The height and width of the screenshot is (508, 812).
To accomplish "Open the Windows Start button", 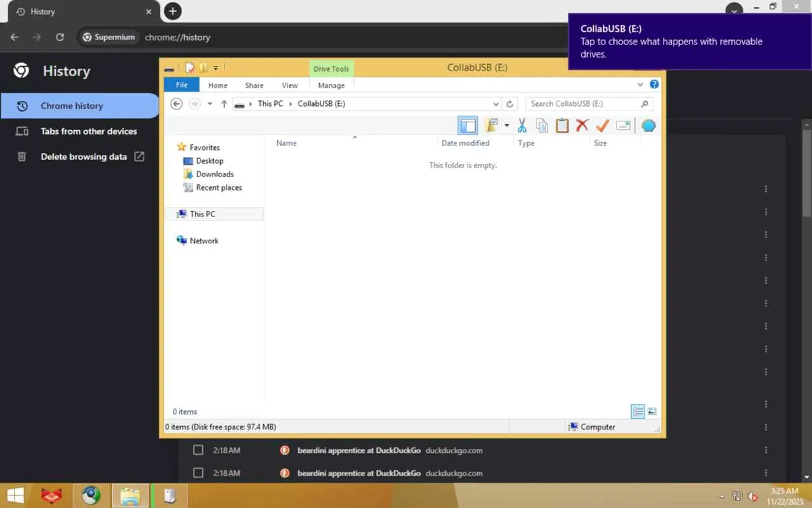I will [15, 495].
